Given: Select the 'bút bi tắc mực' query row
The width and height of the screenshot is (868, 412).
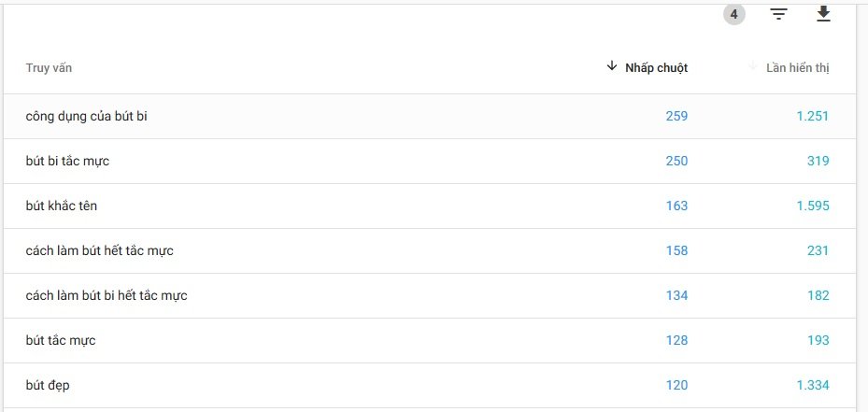Looking at the screenshot, I should pyautogui.click(x=68, y=162).
